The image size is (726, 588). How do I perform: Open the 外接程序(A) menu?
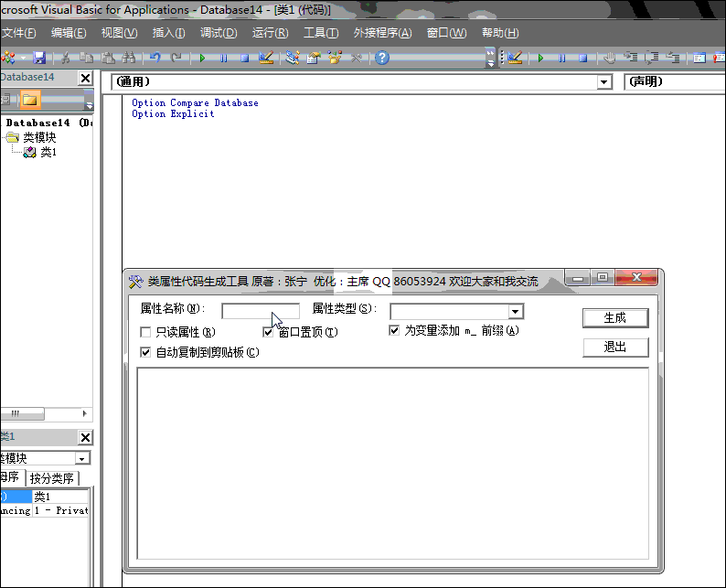point(382,33)
